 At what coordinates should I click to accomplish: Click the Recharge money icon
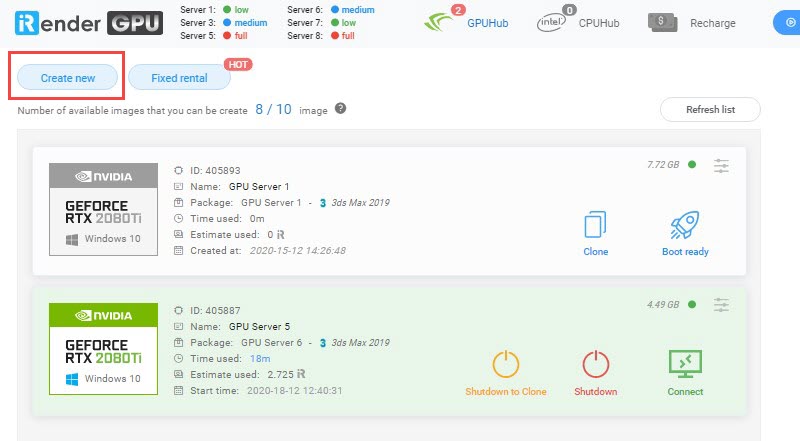pos(663,22)
